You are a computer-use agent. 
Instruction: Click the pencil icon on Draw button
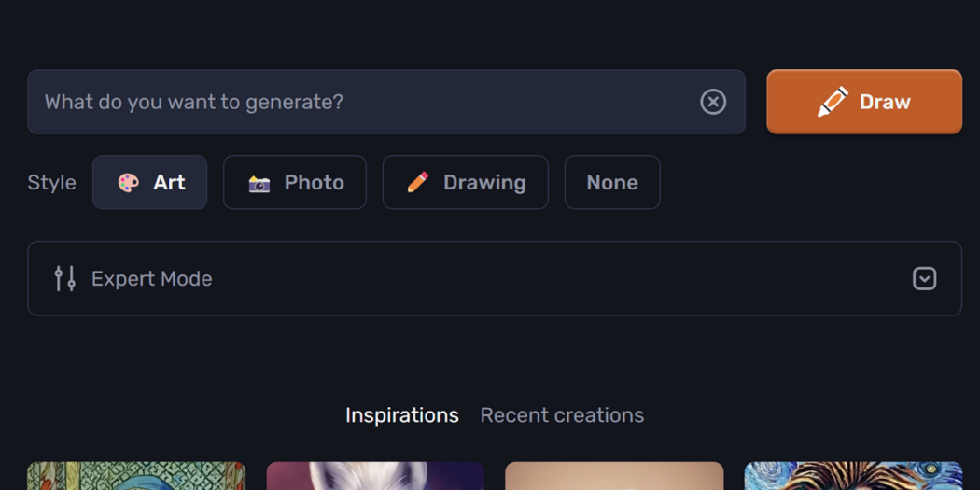pyautogui.click(x=833, y=102)
